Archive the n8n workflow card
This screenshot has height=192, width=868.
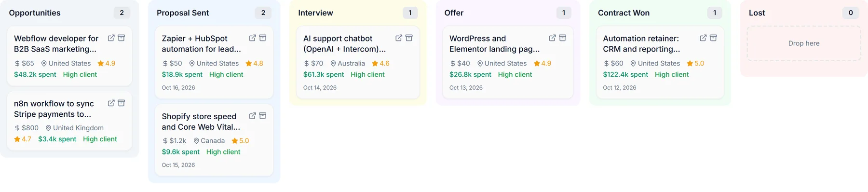(122, 103)
